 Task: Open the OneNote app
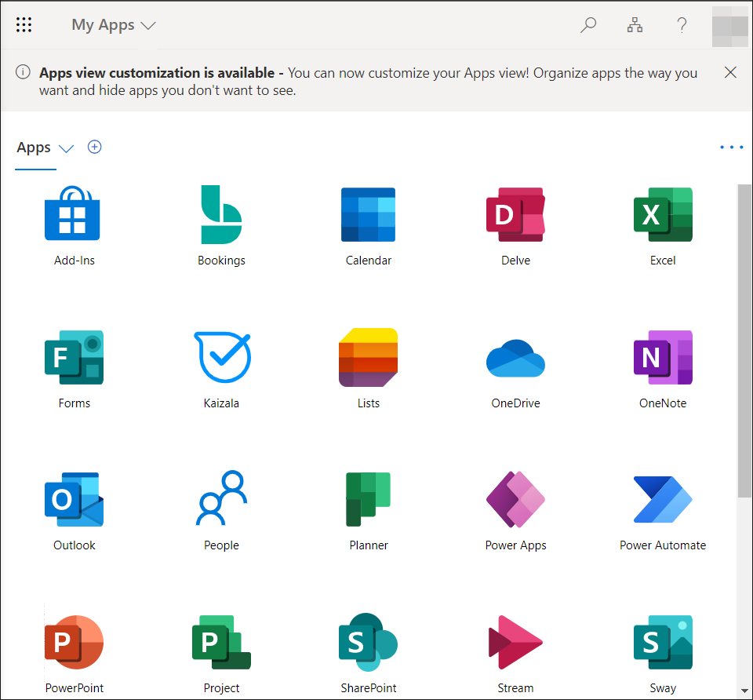coord(663,369)
